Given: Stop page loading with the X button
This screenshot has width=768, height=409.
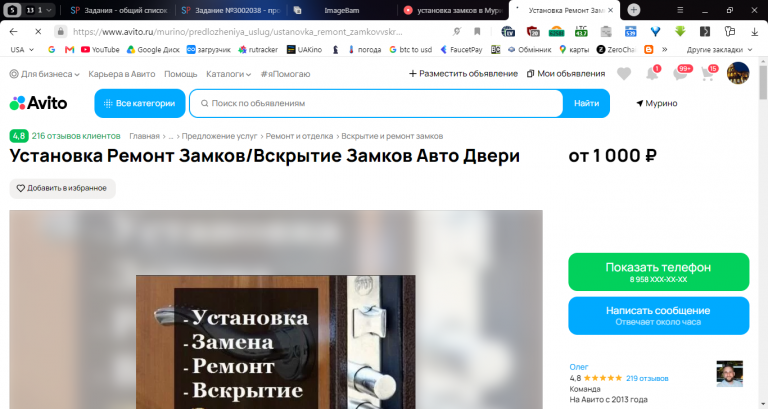Looking at the screenshot, I should (x=38, y=31).
